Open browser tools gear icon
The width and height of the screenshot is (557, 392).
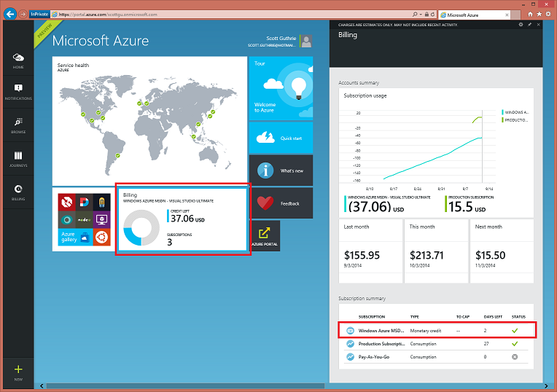(x=548, y=14)
